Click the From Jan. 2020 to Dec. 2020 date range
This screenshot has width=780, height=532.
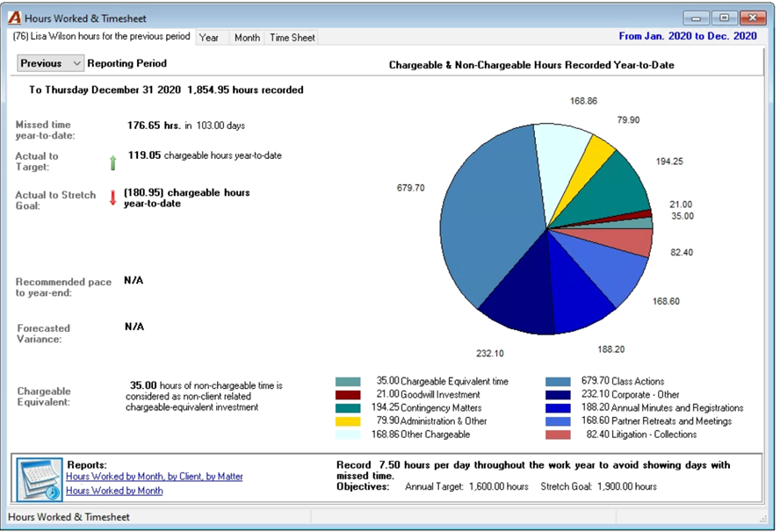tap(688, 36)
